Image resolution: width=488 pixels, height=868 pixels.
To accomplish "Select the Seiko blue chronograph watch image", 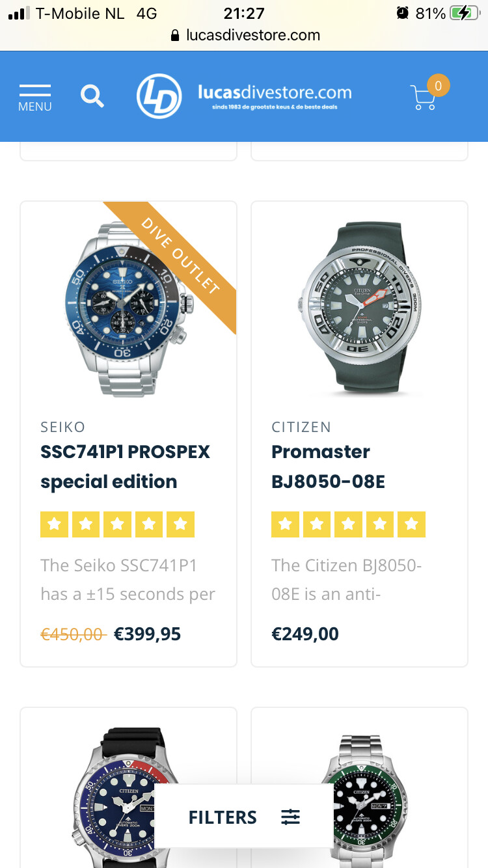I will pyautogui.click(x=129, y=310).
